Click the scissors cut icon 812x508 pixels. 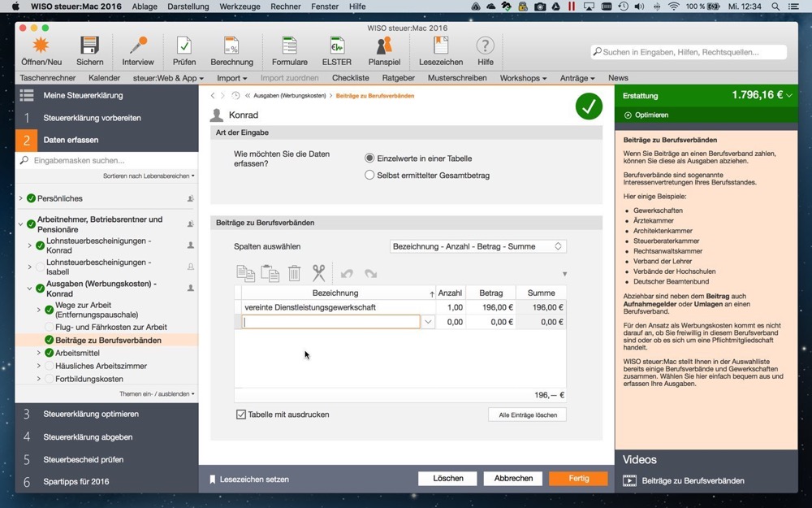coord(318,273)
